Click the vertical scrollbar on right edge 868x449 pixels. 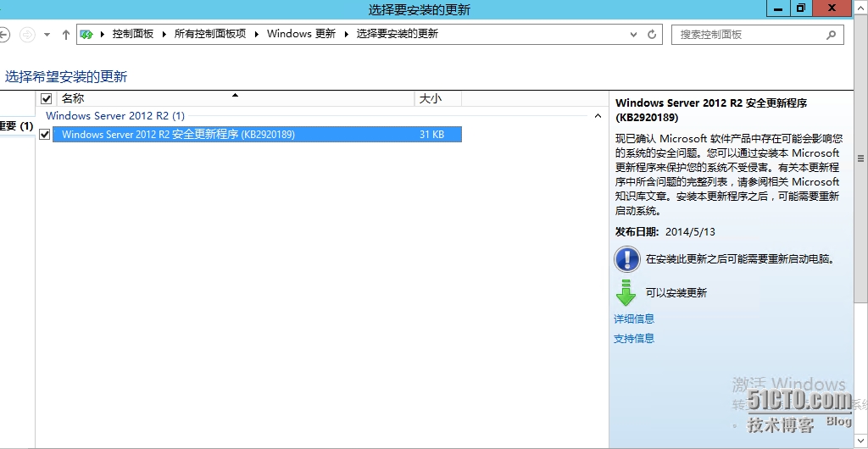point(861,160)
